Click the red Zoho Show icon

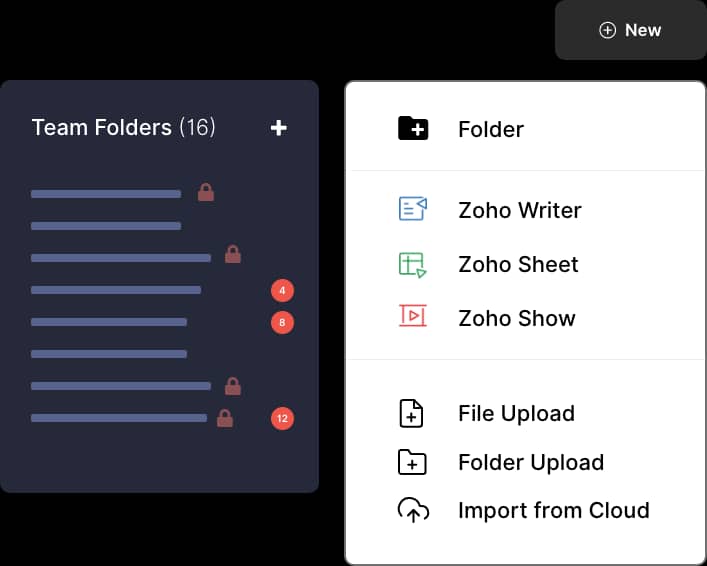[413, 316]
